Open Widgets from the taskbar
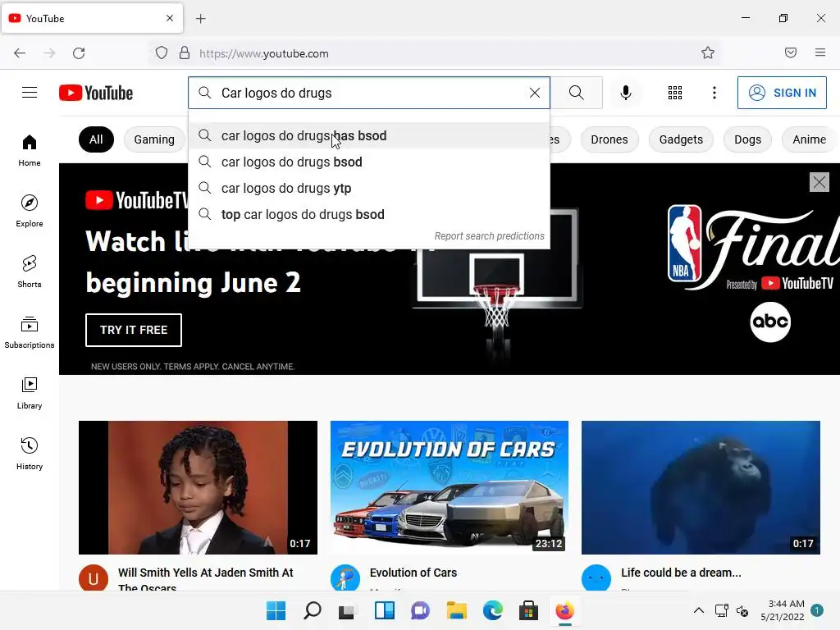 point(385,610)
